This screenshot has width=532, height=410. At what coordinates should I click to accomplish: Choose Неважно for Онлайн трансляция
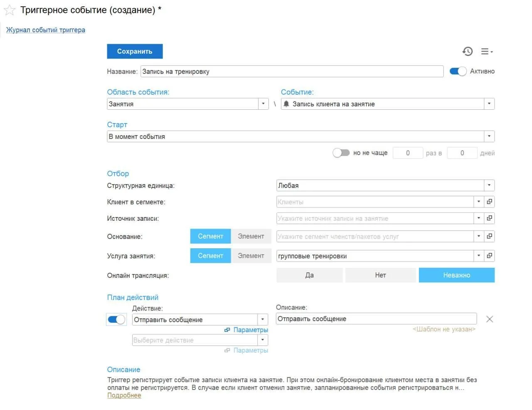(x=457, y=275)
